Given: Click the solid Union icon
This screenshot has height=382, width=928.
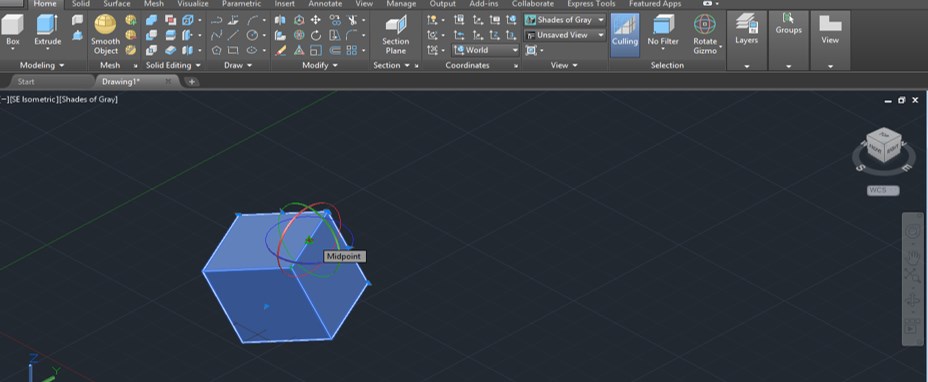Looking at the screenshot, I should coord(152,20).
